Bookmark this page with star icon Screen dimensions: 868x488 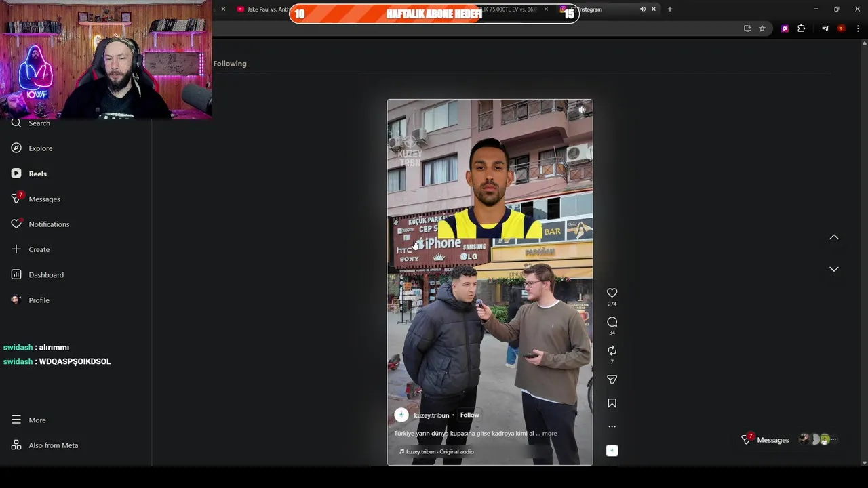(762, 28)
